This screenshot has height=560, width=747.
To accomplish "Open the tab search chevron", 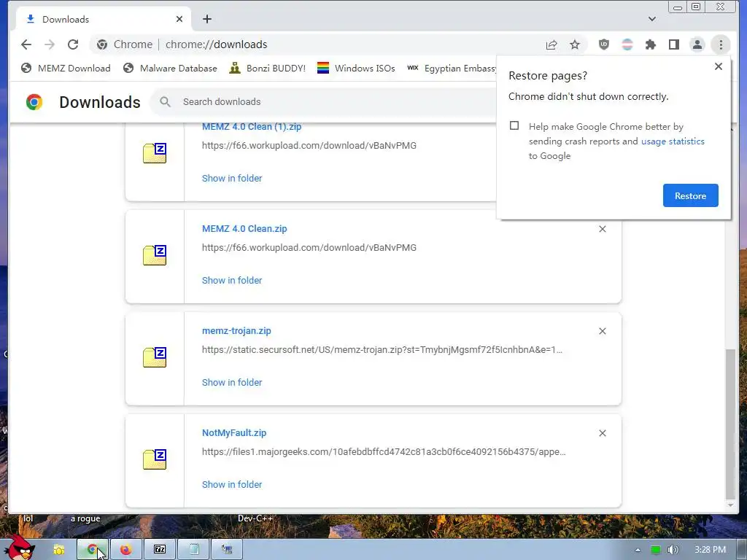I will tap(652, 19).
